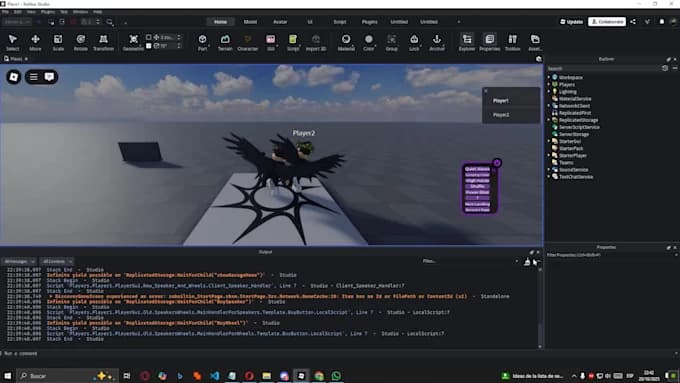Image resolution: width=680 pixels, height=383 pixels.
Task: Insert a new Script
Action: [x=293, y=43]
